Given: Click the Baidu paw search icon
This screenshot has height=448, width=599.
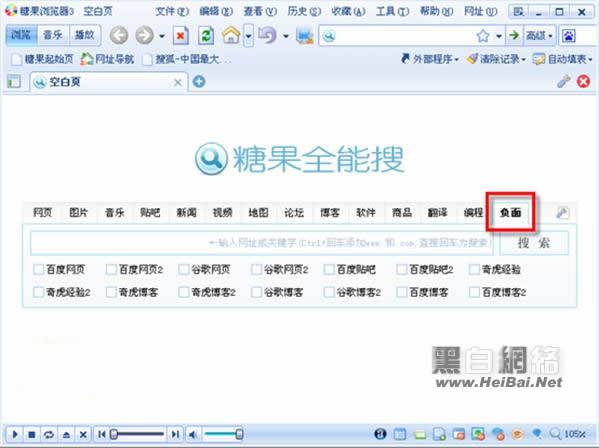Looking at the screenshot, I should (x=569, y=36).
